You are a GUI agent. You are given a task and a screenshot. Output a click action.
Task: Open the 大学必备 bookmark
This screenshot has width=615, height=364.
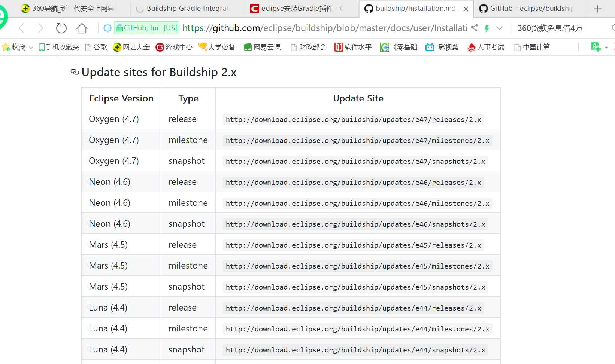tap(217, 47)
